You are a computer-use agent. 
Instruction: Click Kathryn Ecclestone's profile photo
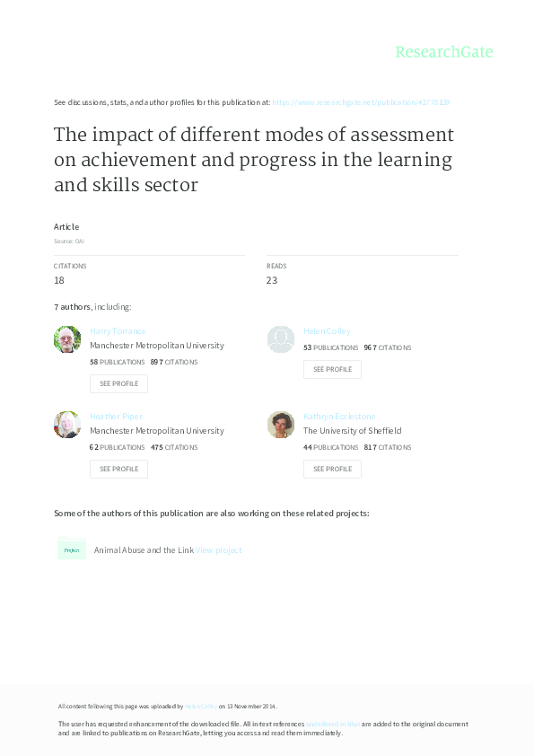(281, 424)
